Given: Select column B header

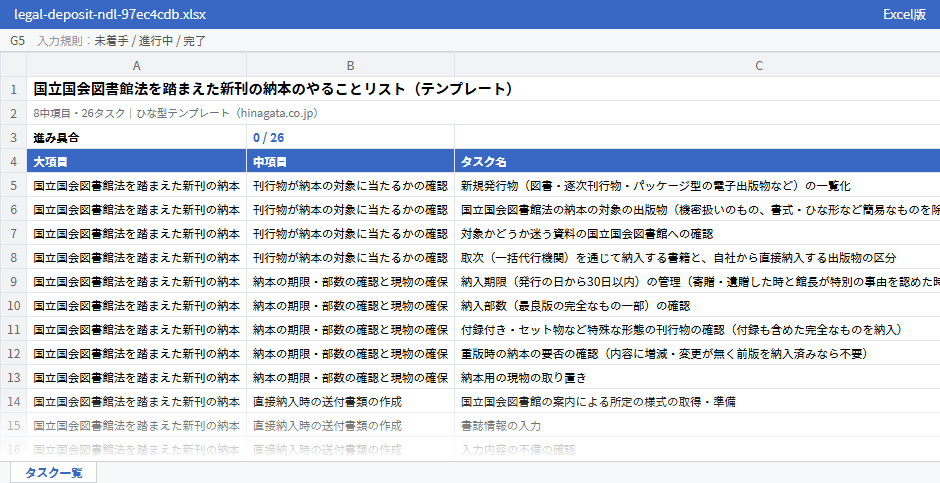Looking at the screenshot, I should 351,65.
